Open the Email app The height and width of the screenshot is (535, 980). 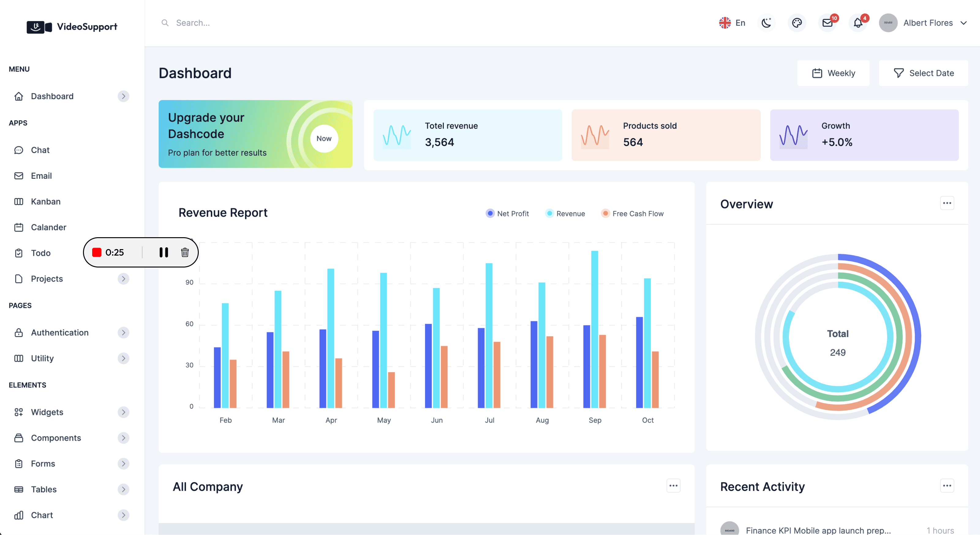pyautogui.click(x=41, y=176)
